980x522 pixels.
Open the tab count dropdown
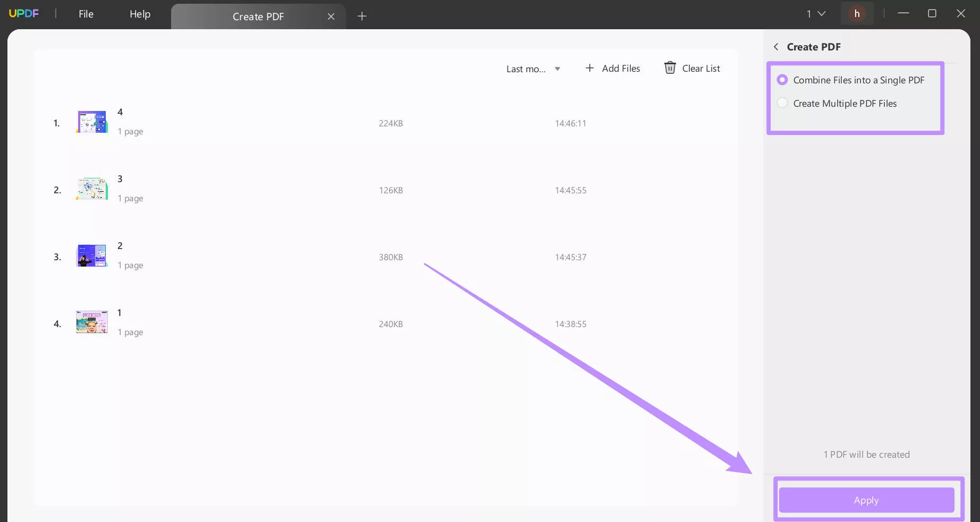click(x=815, y=13)
